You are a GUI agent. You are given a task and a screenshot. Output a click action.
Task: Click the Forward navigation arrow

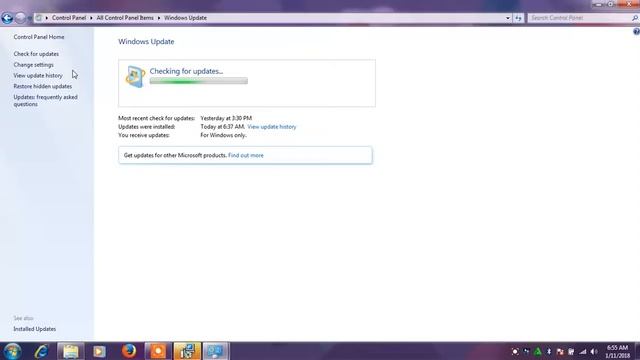[20, 18]
